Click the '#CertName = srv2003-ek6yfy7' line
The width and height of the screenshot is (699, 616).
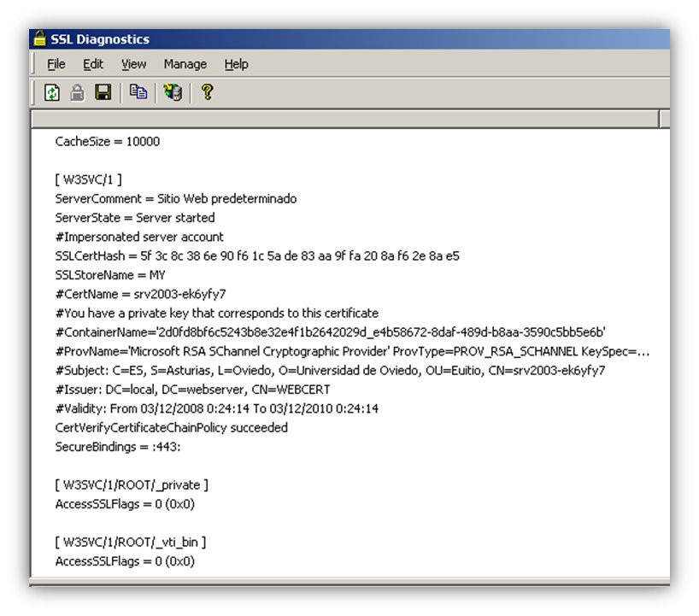(140, 294)
